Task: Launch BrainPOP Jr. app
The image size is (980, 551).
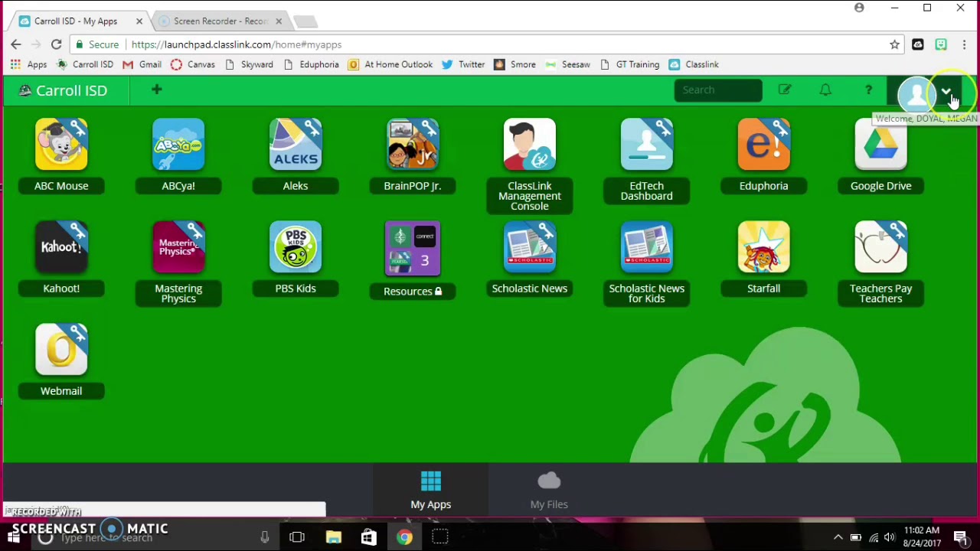Action: pyautogui.click(x=413, y=145)
